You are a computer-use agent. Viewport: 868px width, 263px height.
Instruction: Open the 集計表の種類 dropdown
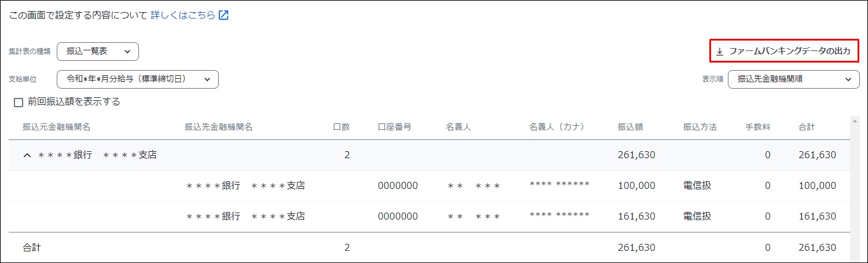(x=98, y=52)
